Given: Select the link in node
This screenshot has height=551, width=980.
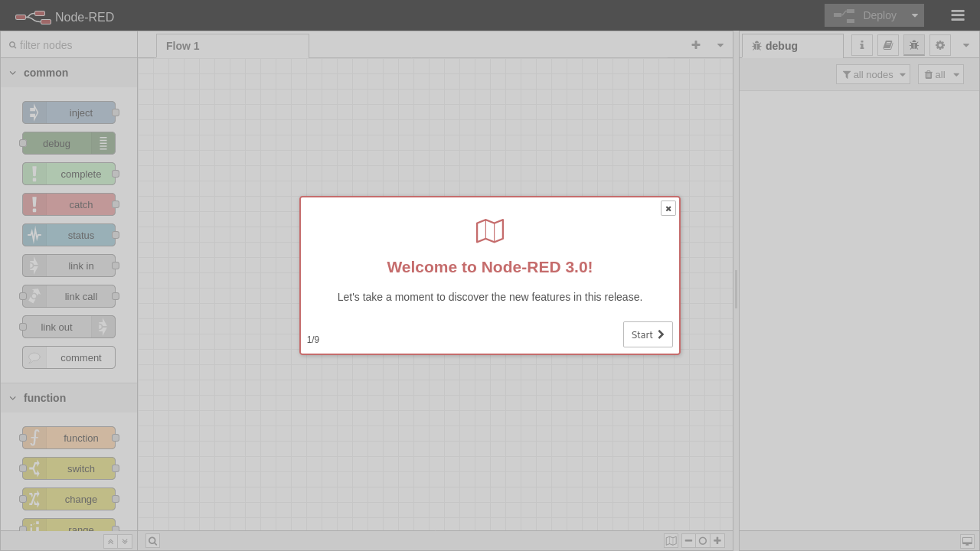Looking at the screenshot, I should click(x=69, y=266).
